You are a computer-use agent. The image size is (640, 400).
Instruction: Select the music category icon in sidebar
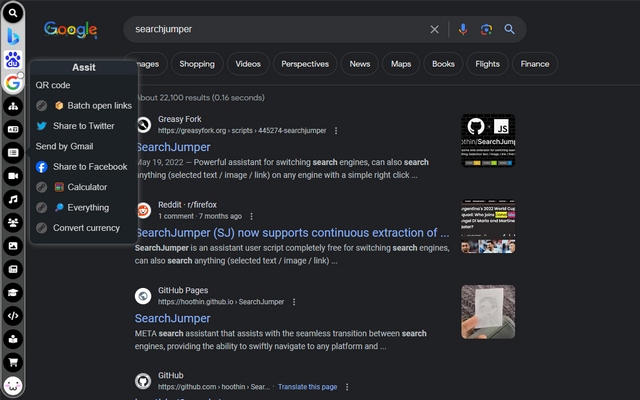[14, 199]
